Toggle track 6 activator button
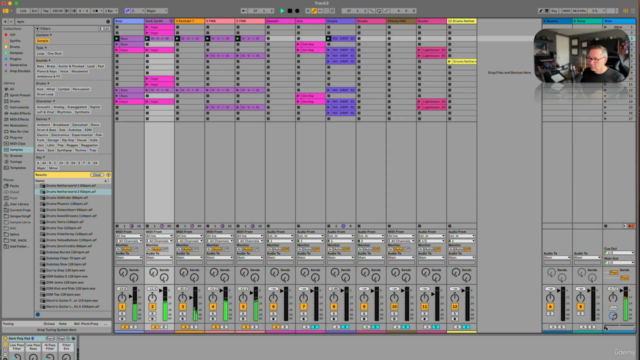Viewport: 640px width, 360px height. point(273,307)
